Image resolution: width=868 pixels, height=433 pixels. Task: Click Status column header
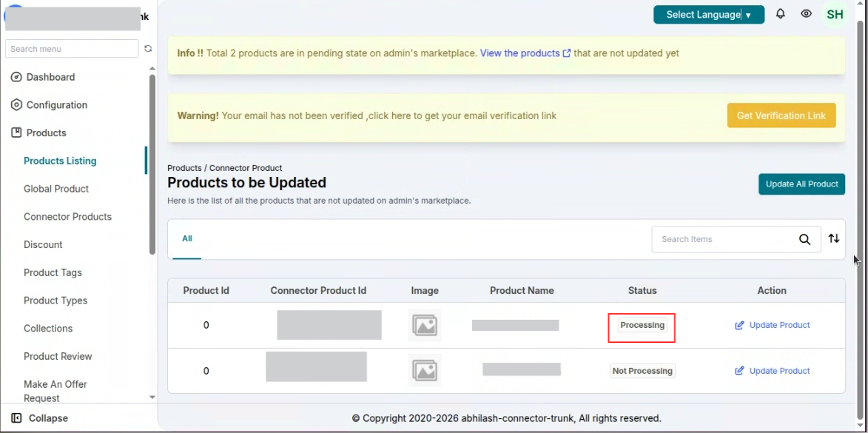point(642,290)
